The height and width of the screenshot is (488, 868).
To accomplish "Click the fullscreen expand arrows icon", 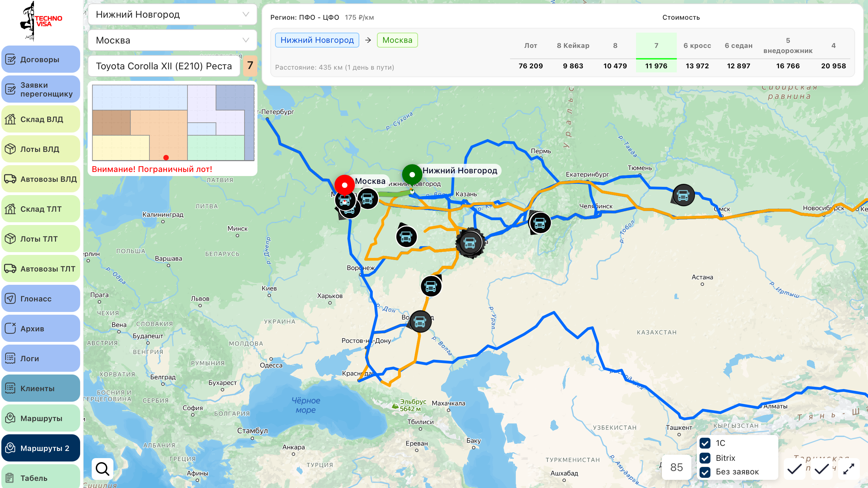I will (x=848, y=469).
